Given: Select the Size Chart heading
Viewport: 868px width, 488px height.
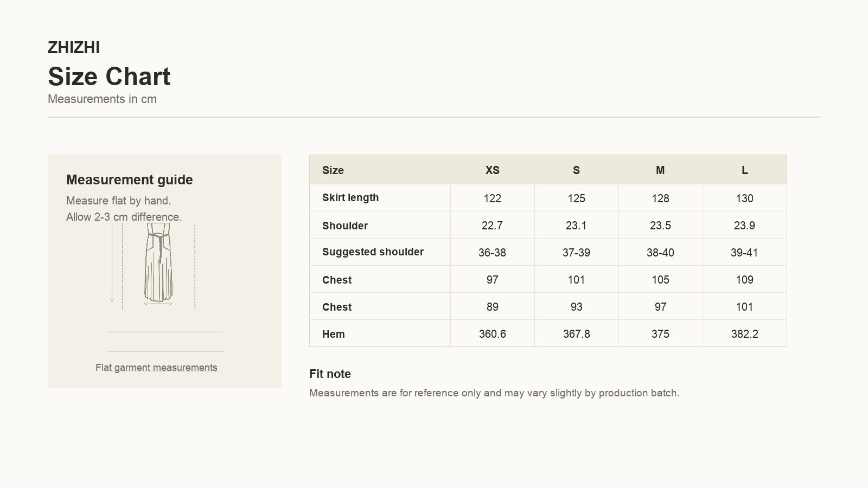Looking at the screenshot, I should 109,76.
